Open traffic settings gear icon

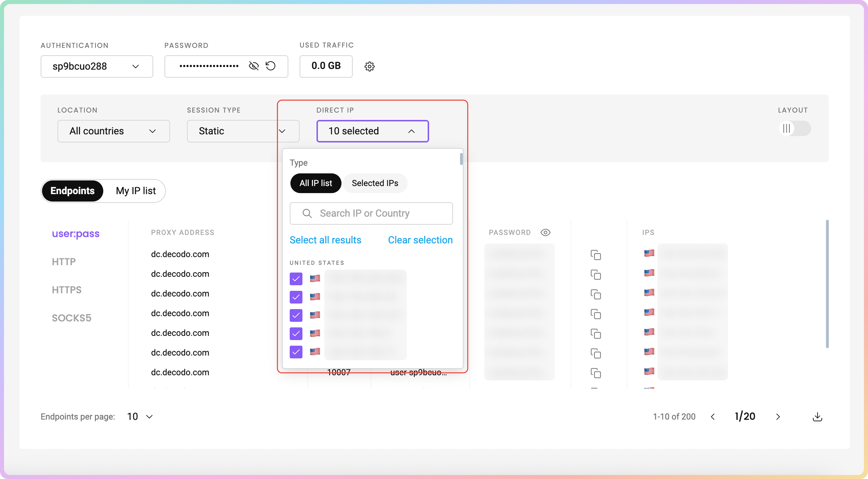(x=369, y=66)
